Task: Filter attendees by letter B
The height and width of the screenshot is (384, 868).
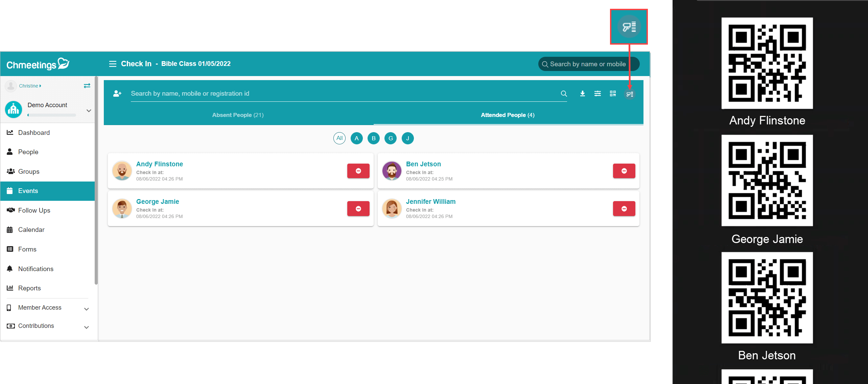Action: click(x=374, y=138)
